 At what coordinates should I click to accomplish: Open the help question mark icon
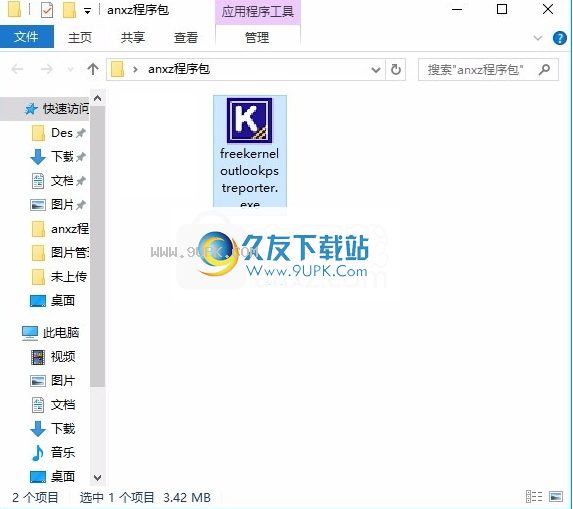tap(560, 38)
